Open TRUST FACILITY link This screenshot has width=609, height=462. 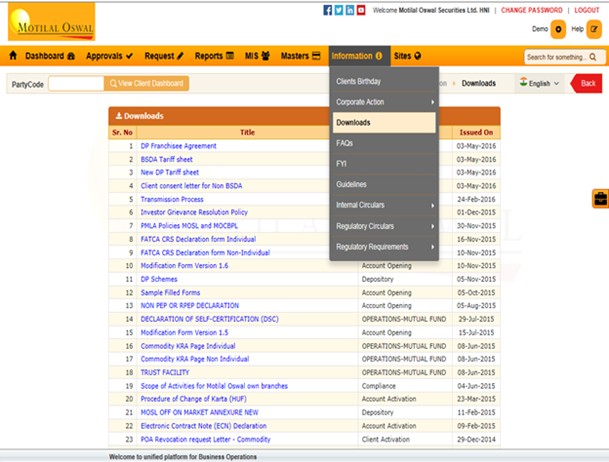165,372
